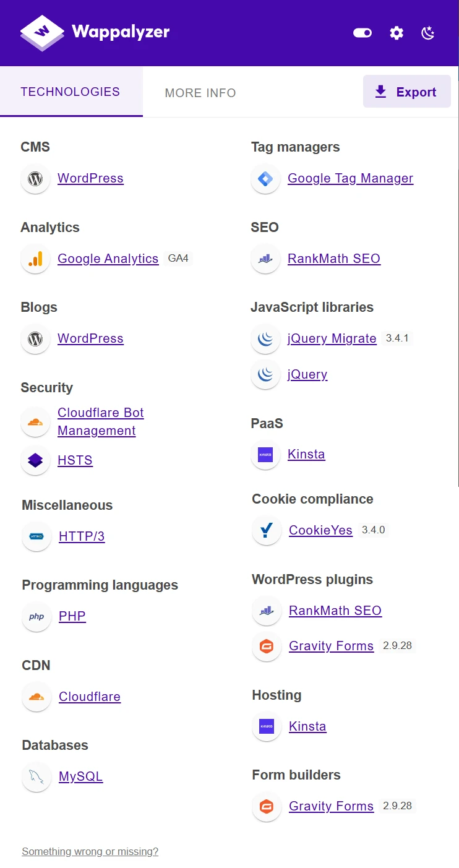Click the CookieYes checkmark icon
The width and height of the screenshot is (459, 868).
(267, 530)
